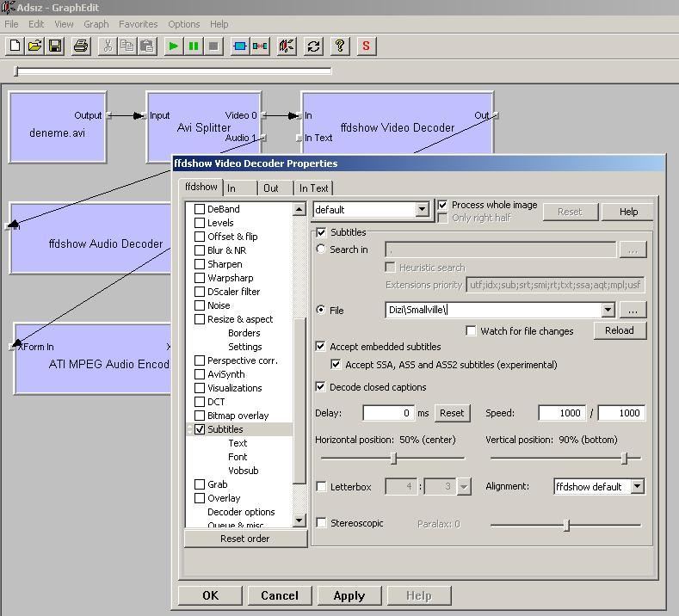Click the Reset order button
679x616 pixels.
point(245,539)
